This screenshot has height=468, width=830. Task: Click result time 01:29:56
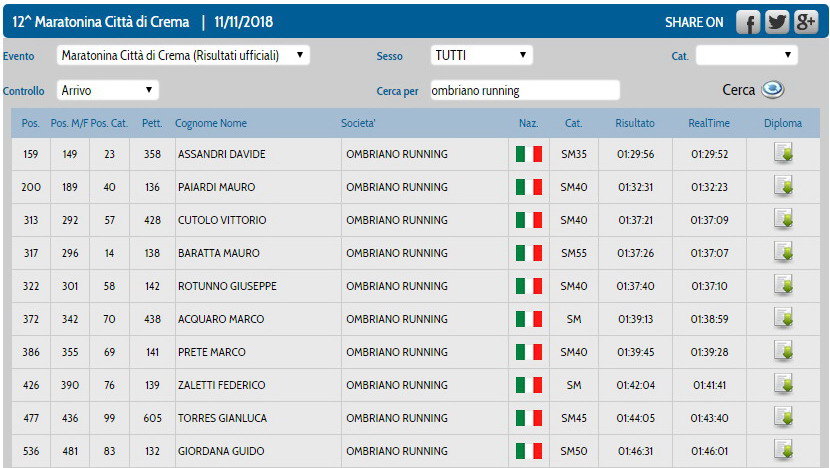point(635,154)
